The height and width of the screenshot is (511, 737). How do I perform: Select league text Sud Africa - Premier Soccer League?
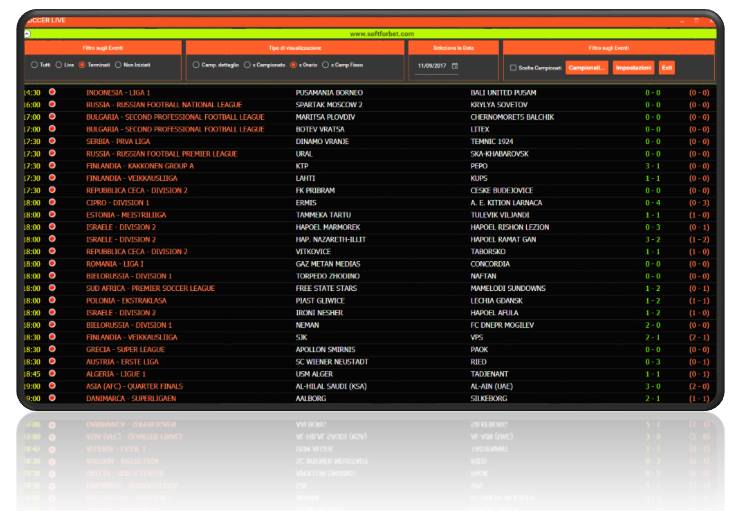(150, 288)
